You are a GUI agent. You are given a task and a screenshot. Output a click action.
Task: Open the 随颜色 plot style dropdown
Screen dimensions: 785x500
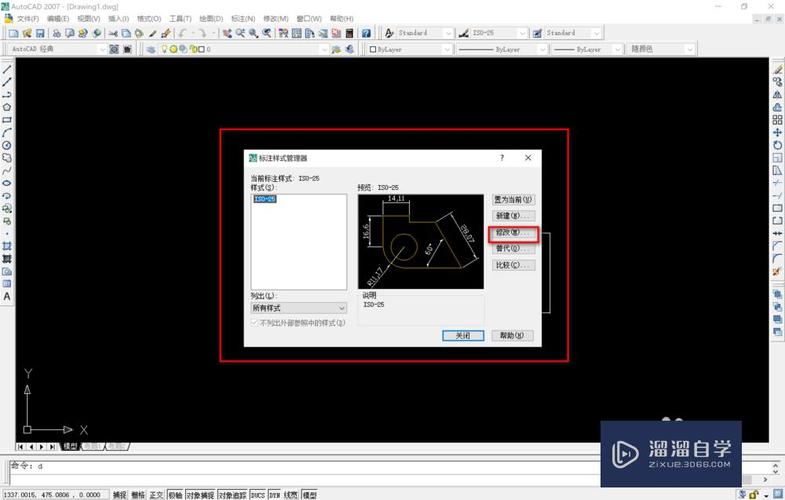pos(690,49)
